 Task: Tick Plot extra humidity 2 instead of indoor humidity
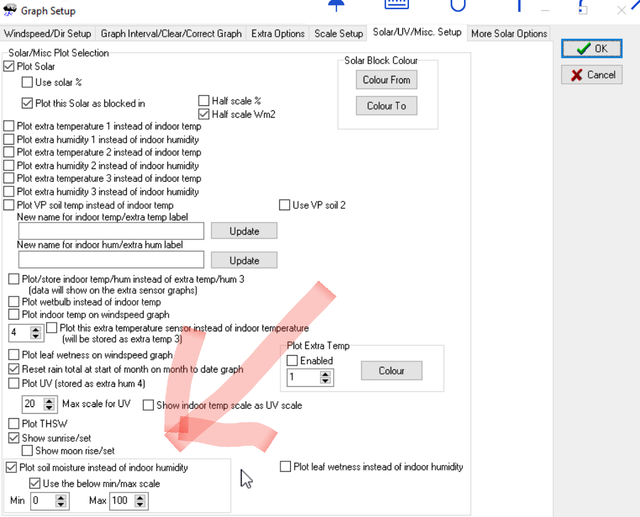point(9,165)
